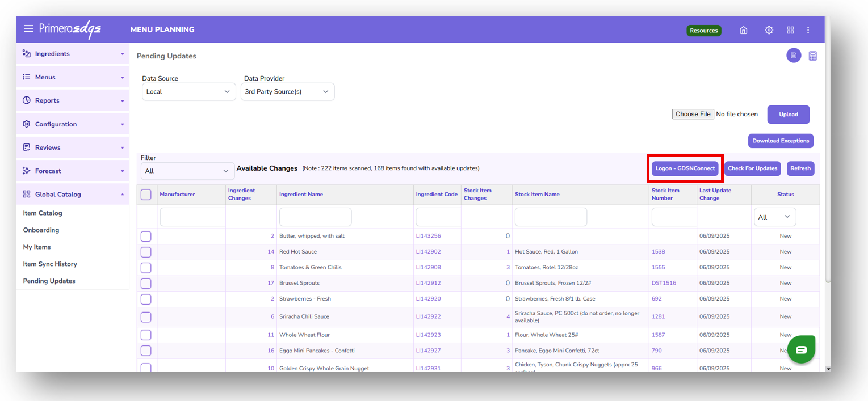Open the Home icon in the top bar
868x401 pixels.
(x=743, y=29)
